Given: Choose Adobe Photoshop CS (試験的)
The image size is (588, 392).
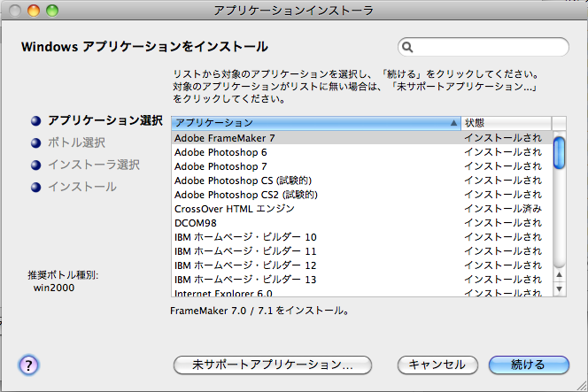Looking at the screenshot, I should point(361,181).
